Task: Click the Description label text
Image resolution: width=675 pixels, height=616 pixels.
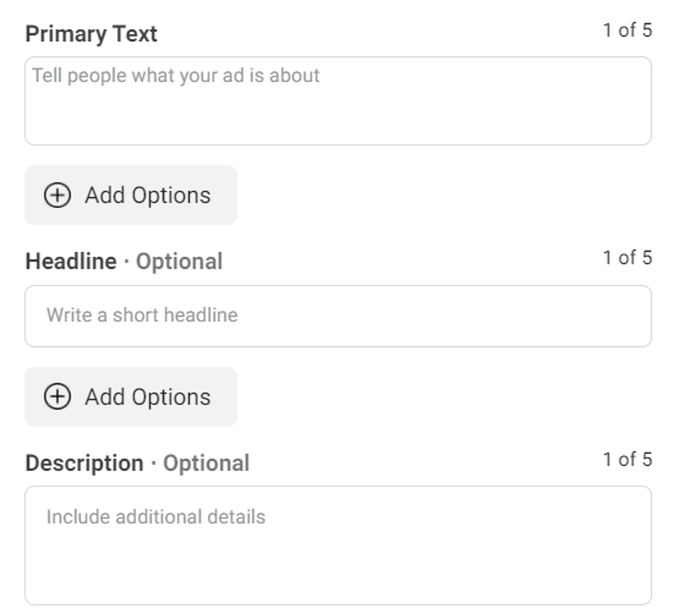Action: (x=84, y=463)
